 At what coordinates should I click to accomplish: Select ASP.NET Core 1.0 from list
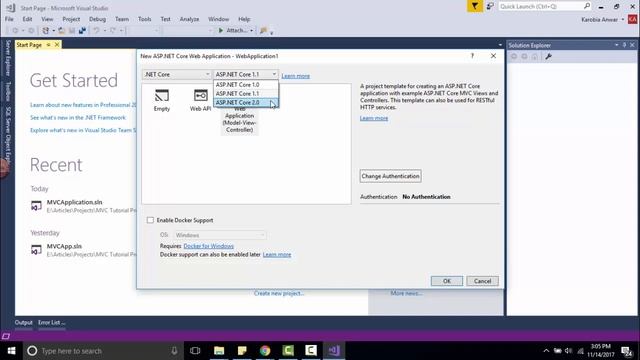coord(246,84)
